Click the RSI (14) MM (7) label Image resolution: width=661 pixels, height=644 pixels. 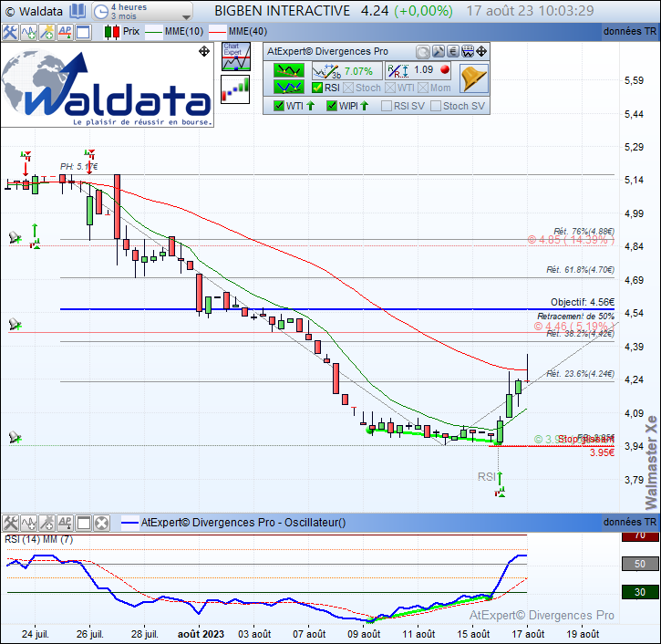[39, 539]
